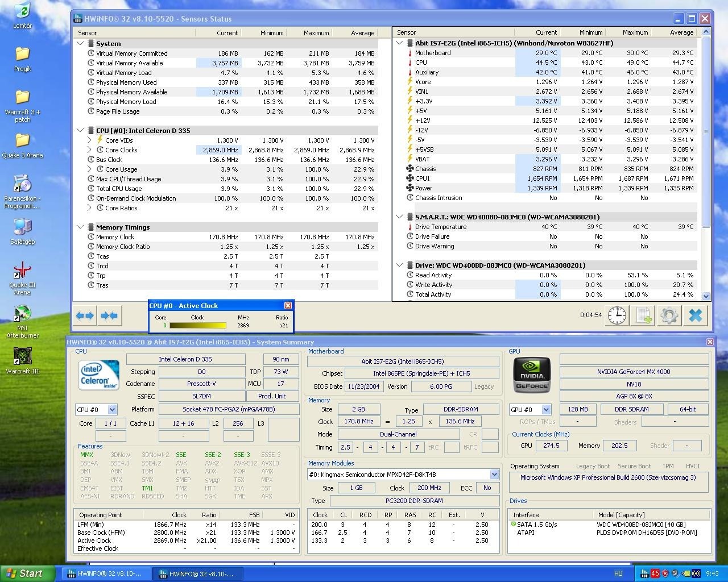
Task: Collapse the Drive: WDC WD400BD group
Action: [x=399, y=265]
